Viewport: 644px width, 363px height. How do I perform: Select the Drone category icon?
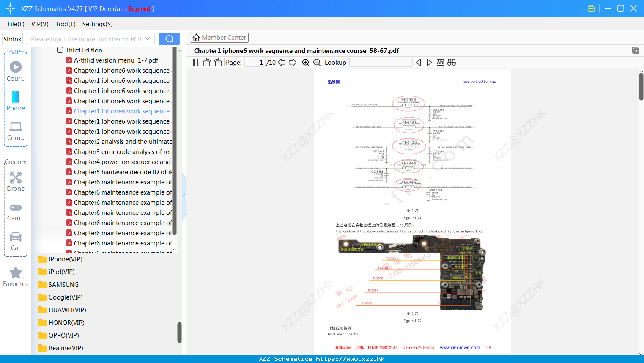16,181
